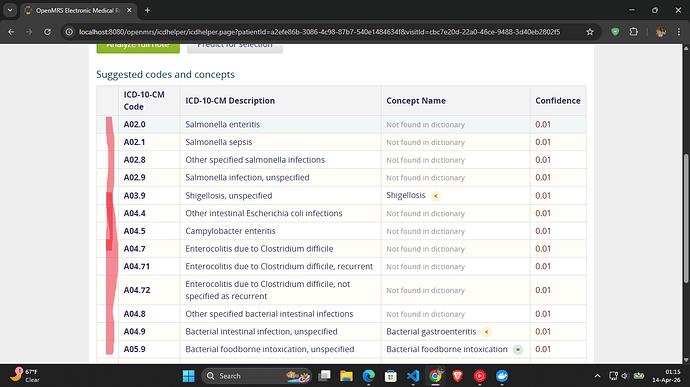690x387 pixels.
Task: Select code A04.72
Action: tap(137, 290)
